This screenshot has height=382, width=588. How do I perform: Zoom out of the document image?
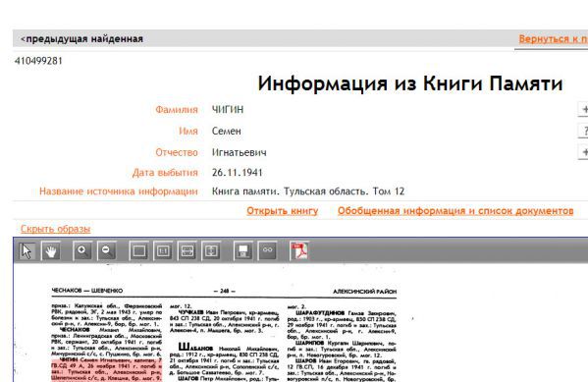(107, 250)
